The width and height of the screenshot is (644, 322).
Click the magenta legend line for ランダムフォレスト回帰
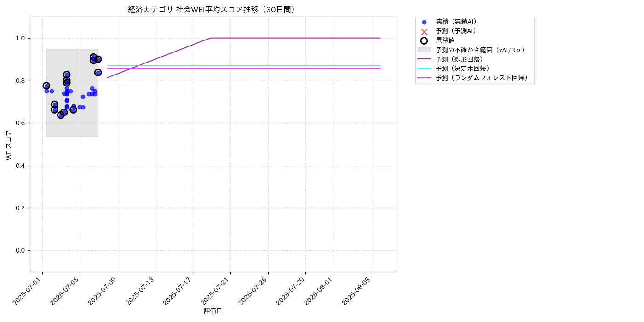pyautogui.click(x=424, y=78)
